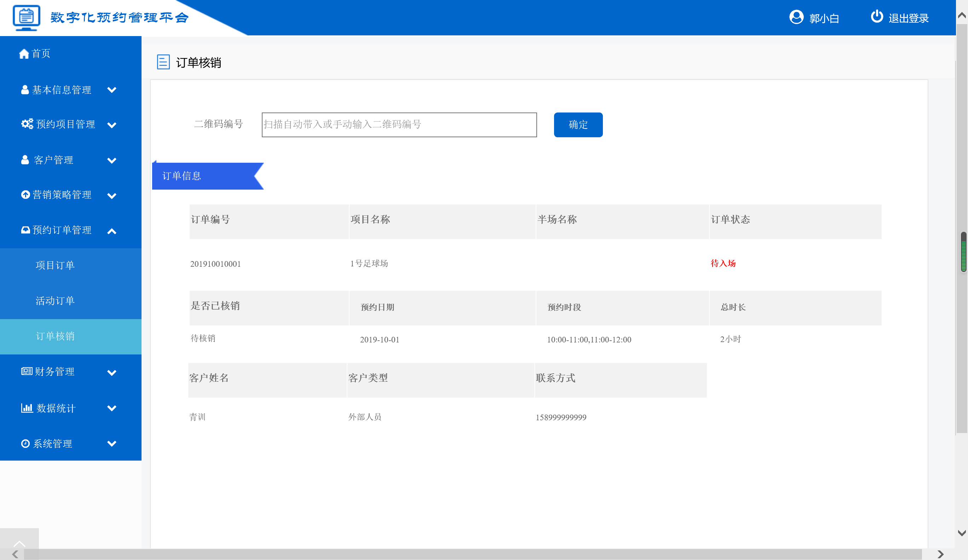Image resolution: width=968 pixels, height=560 pixels.
Task: Click the person icon for 客户管理
Action: point(25,160)
